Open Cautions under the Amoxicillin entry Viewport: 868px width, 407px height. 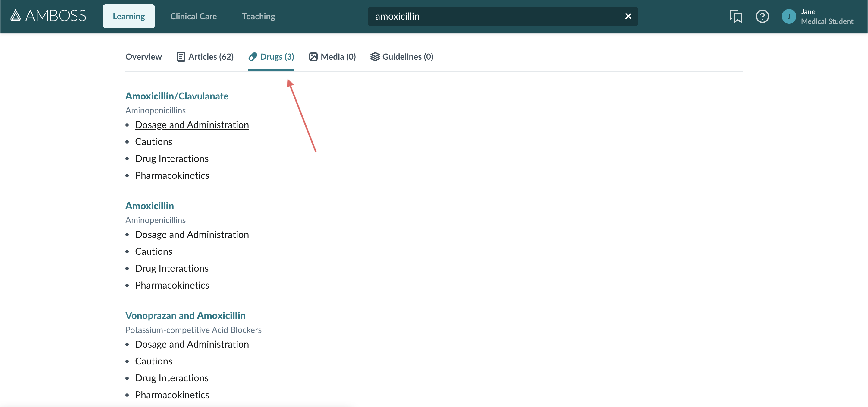click(x=154, y=251)
